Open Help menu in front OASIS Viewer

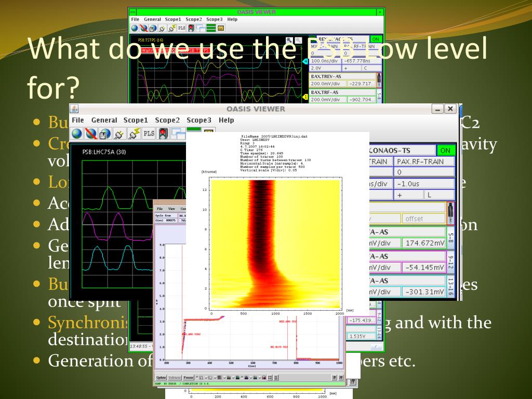click(x=227, y=120)
